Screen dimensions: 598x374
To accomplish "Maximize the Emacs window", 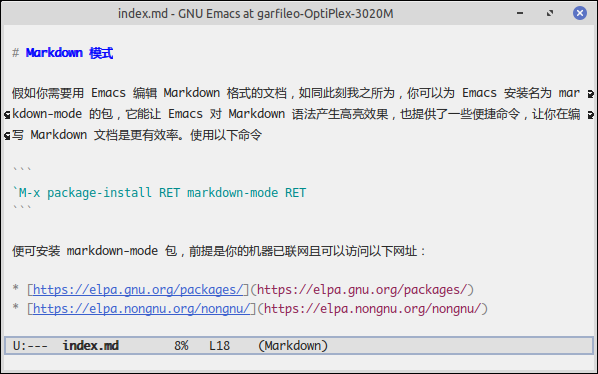I will [x=550, y=13].
